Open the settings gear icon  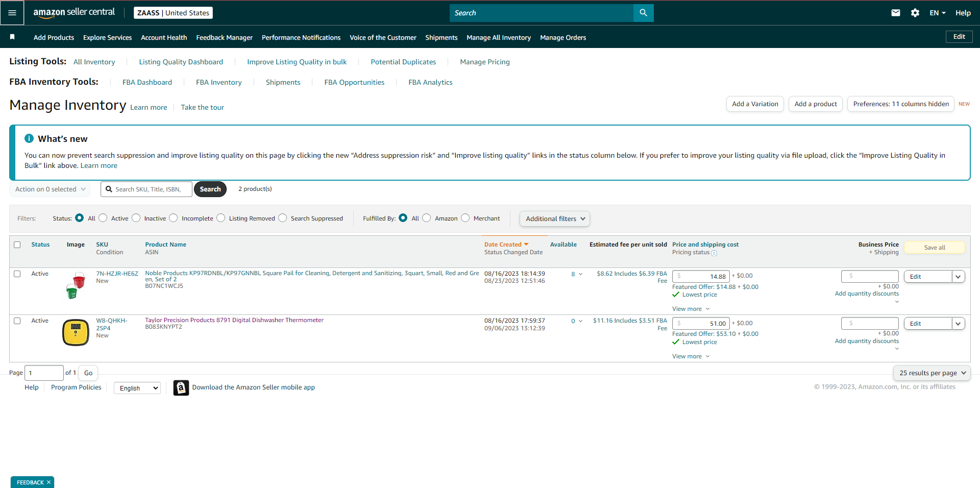tap(915, 13)
